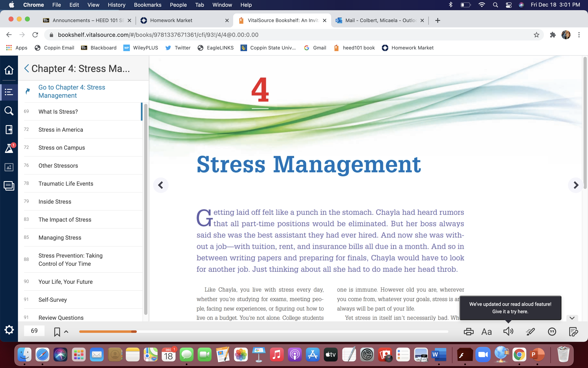
Task: Open the notebook icon in sidebar
Action: coord(9,186)
